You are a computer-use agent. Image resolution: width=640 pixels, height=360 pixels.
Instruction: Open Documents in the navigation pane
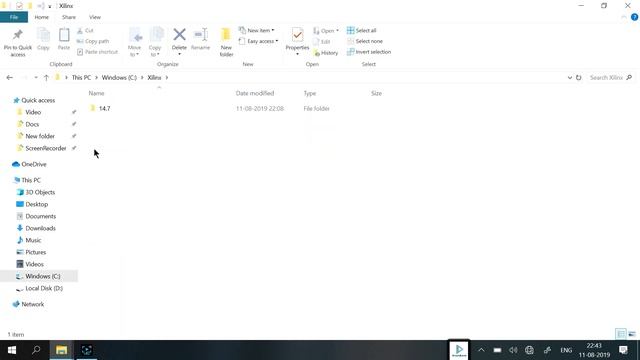[x=40, y=216]
